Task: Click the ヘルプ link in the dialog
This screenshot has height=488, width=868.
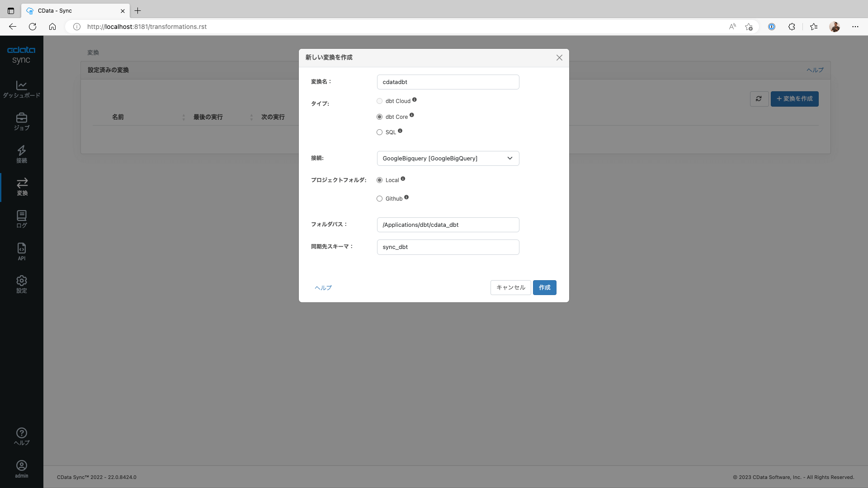Action: [323, 288]
